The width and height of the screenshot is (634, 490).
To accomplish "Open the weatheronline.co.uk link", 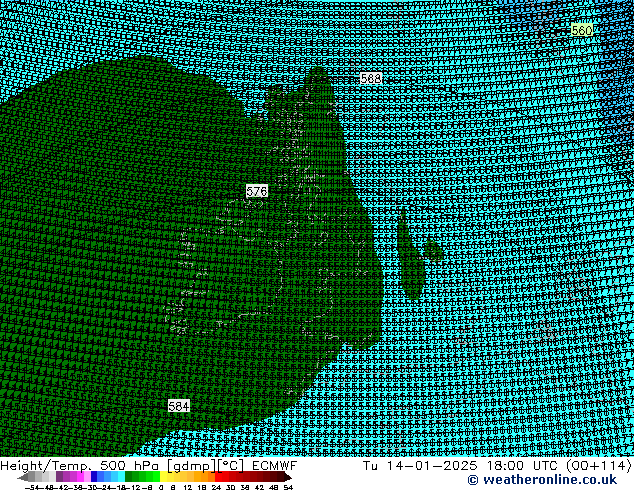I will point(542,480).
